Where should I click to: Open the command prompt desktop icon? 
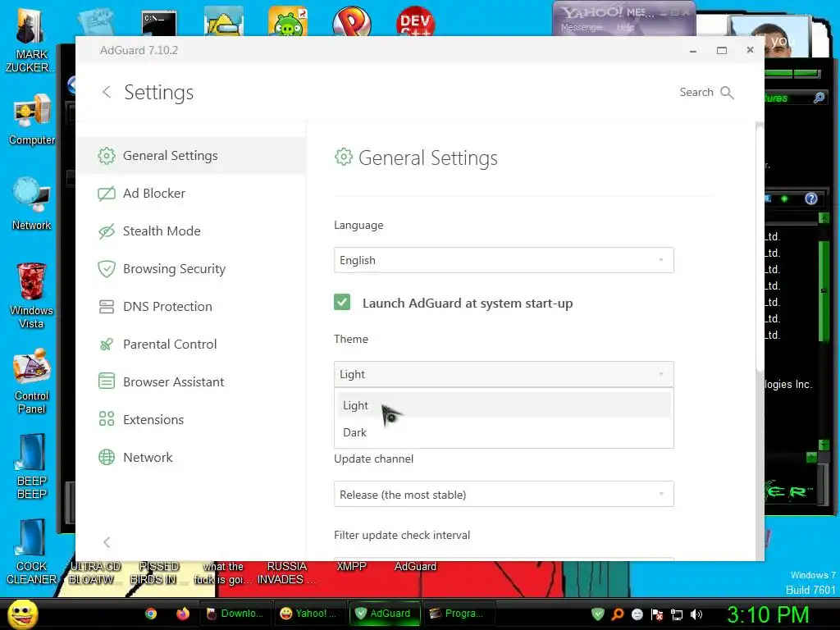[x=158, y=22]
